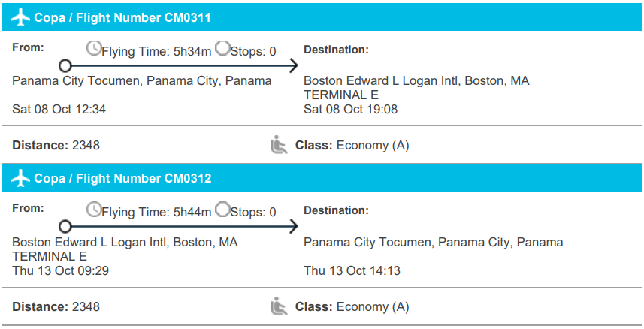Click Economy (A) class in flight CM0311
This screenshot has width=644, height=329.
coord(373,146)
